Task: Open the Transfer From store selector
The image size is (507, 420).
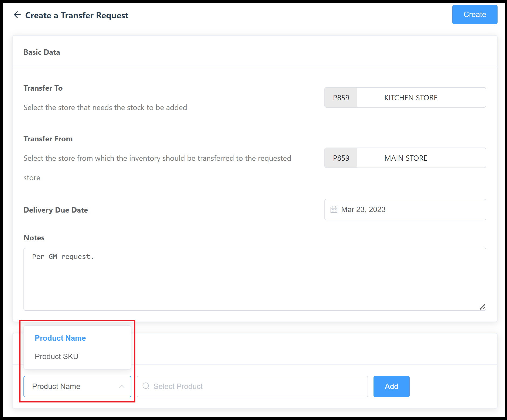Action: coord(421,158)
